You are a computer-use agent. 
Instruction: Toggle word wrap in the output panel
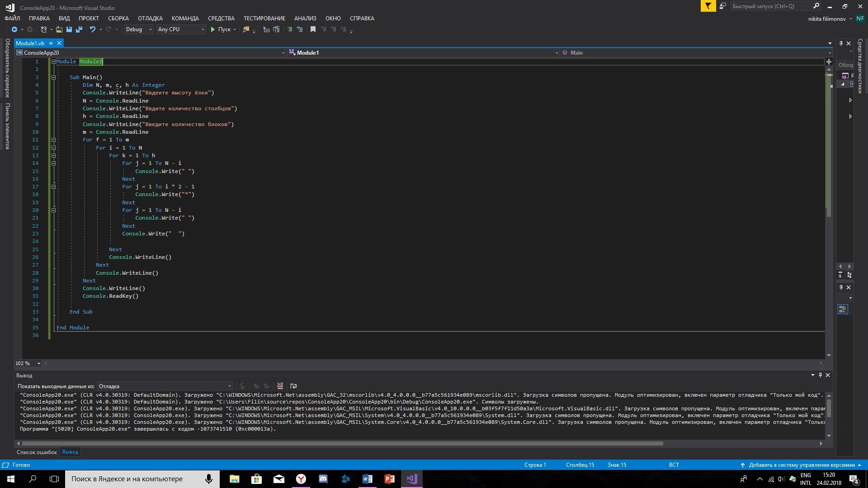coord(293,386)
